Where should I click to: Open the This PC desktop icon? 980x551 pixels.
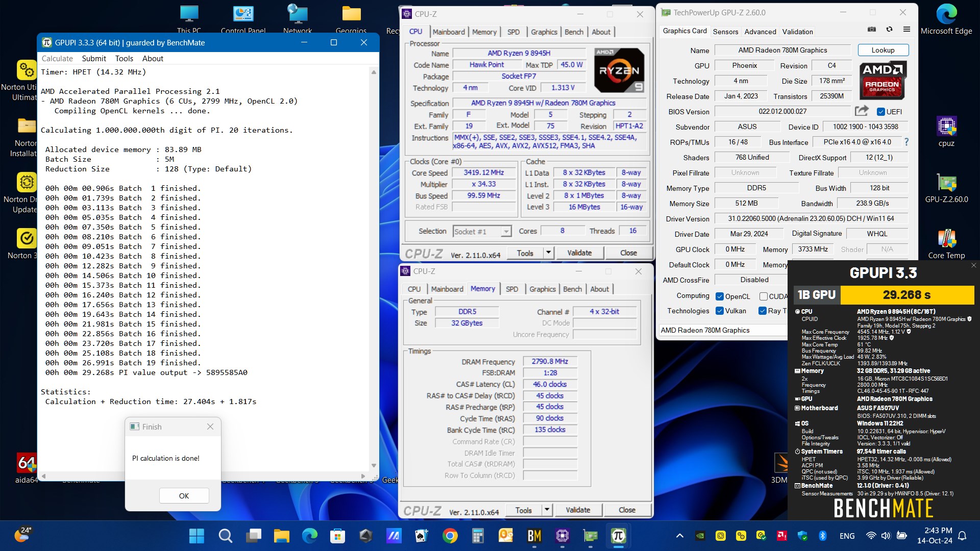189,19
